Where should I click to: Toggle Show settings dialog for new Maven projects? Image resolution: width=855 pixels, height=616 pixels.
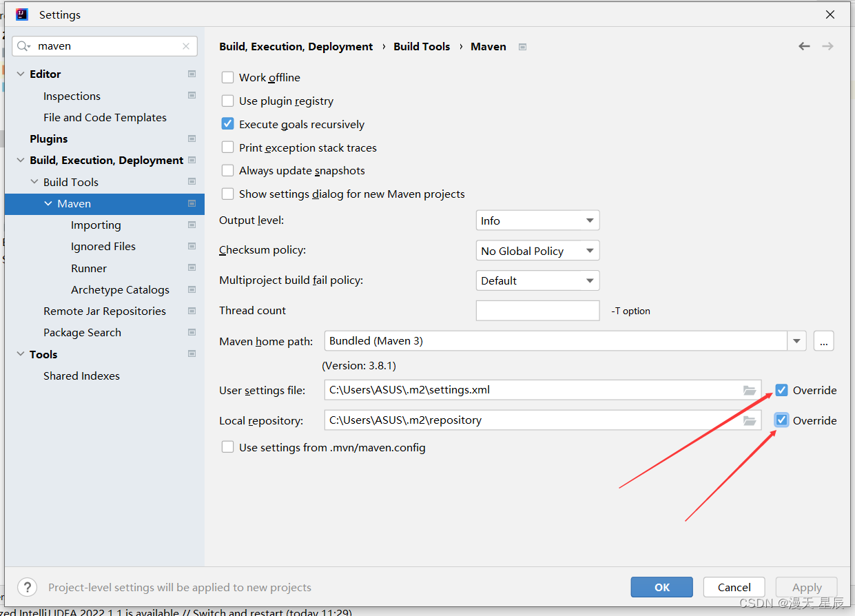coord(227,194)
